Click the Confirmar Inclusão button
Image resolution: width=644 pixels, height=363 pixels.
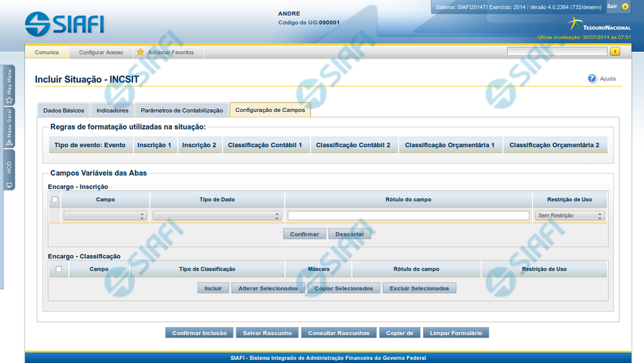(199, 333)
